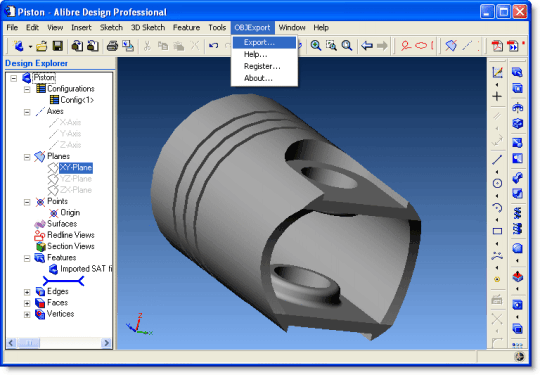
Task: Click the first PDF publish icon
Action: point(497,46)
